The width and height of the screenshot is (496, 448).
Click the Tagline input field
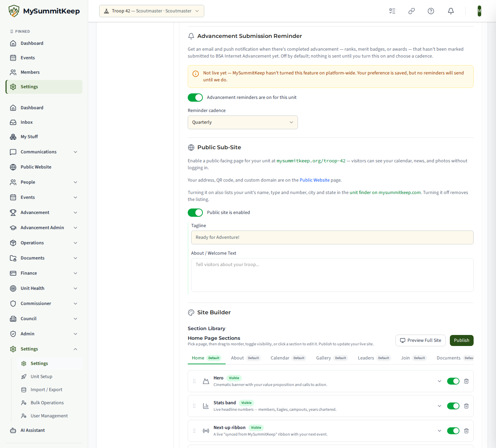pyautogui.click(x=332, y=237)
